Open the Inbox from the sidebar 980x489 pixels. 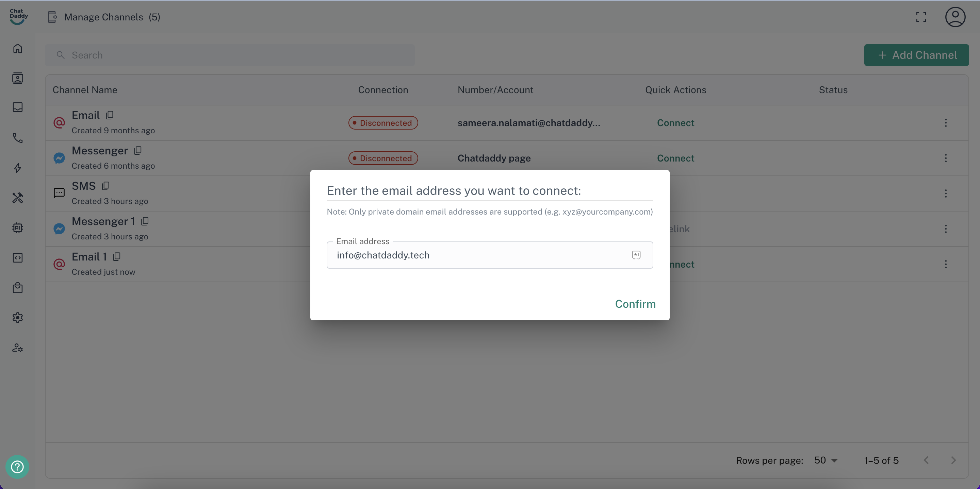pos(17,107)
